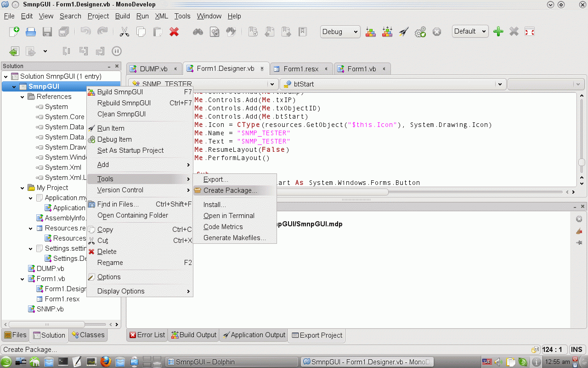The height and width of the screenshot is (368, 588).
Task: Click the Save All toolbar icon
Action: click(64, 32)
